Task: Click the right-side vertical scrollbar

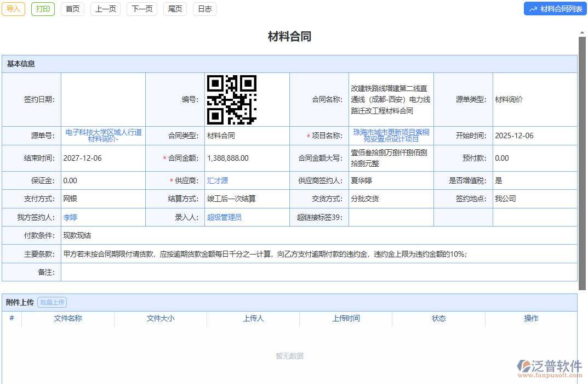Action: (581, 165)
